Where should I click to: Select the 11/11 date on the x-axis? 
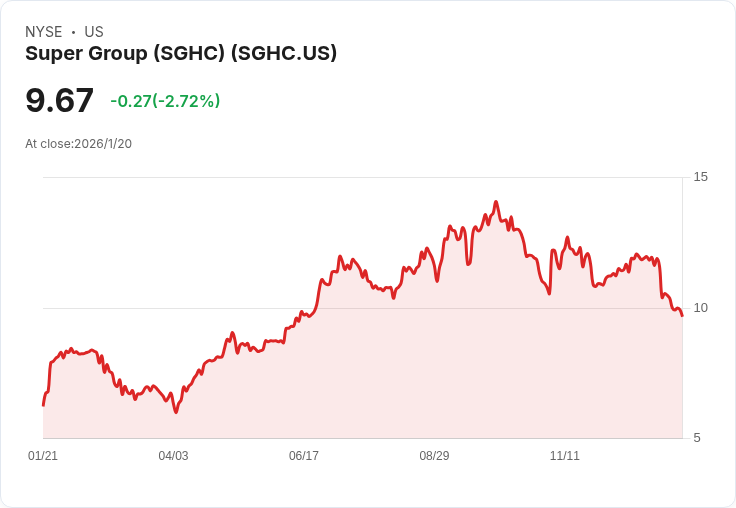[565, 456]
